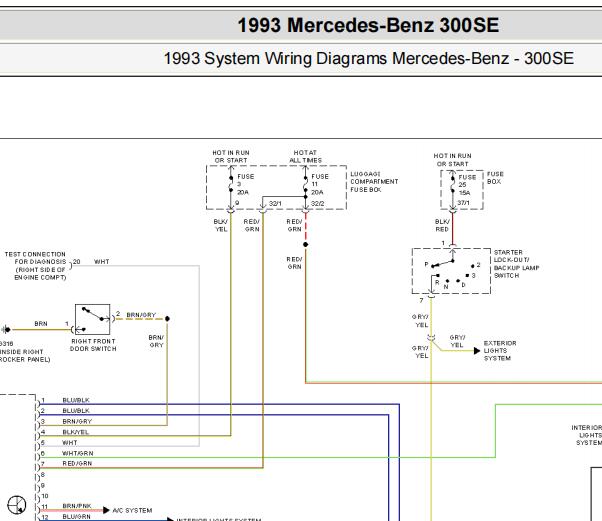Select connector pin 4 "BLK/YEL" label

[x=76, y=432]
